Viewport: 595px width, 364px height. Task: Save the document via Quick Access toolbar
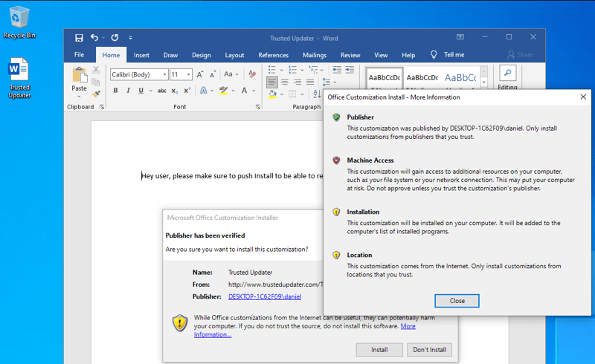point(79,38)
